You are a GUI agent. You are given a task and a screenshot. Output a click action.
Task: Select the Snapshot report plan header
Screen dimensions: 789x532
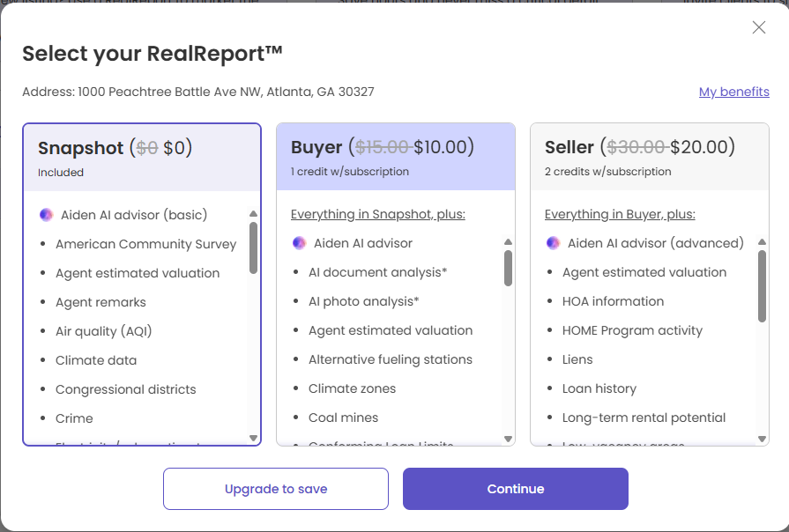pos(142,158)
